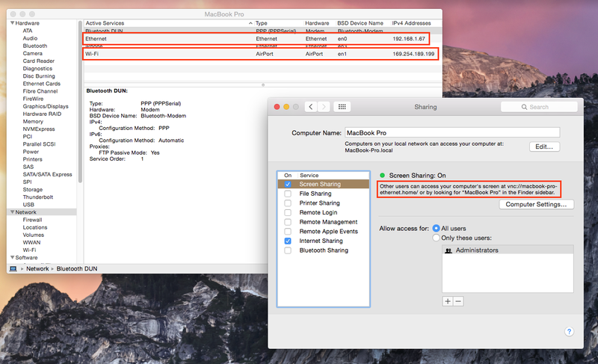Open the Computer Settings button
Screen dimensions: 598x364
tap(536, 204)
